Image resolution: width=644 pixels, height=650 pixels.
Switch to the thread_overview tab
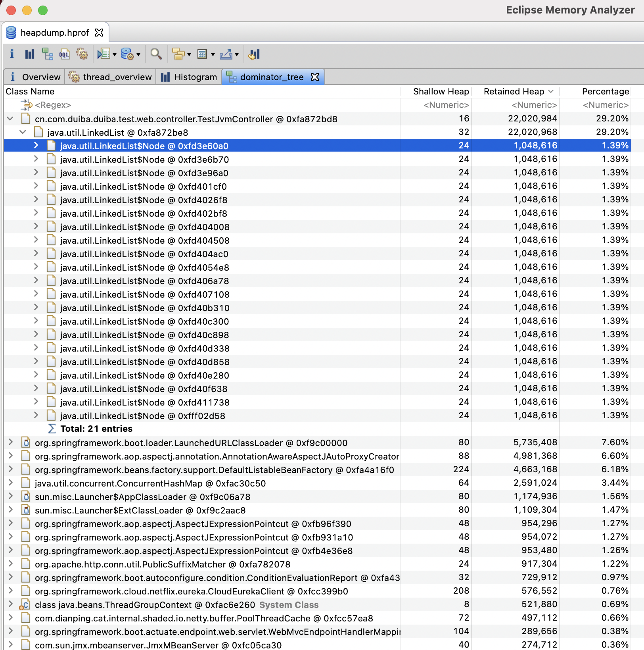pos(110,77)
